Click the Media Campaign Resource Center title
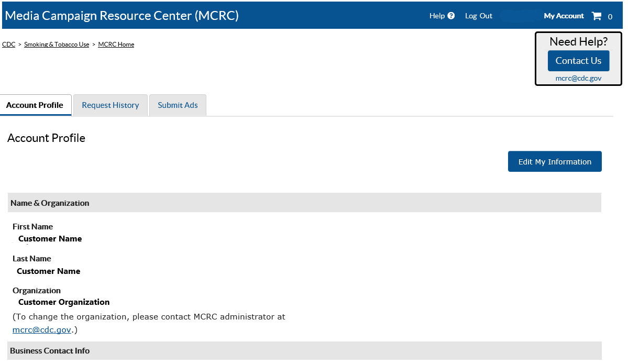Image resolution: width=628 pixels, height=364 pixels. pyautogui.click(x=122, y=16)
